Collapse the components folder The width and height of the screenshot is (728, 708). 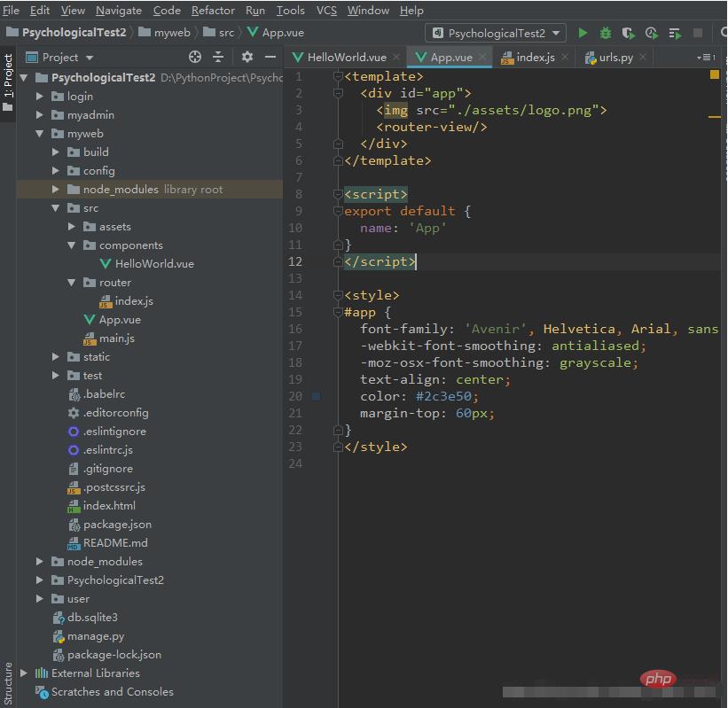[x=72, y=245]
